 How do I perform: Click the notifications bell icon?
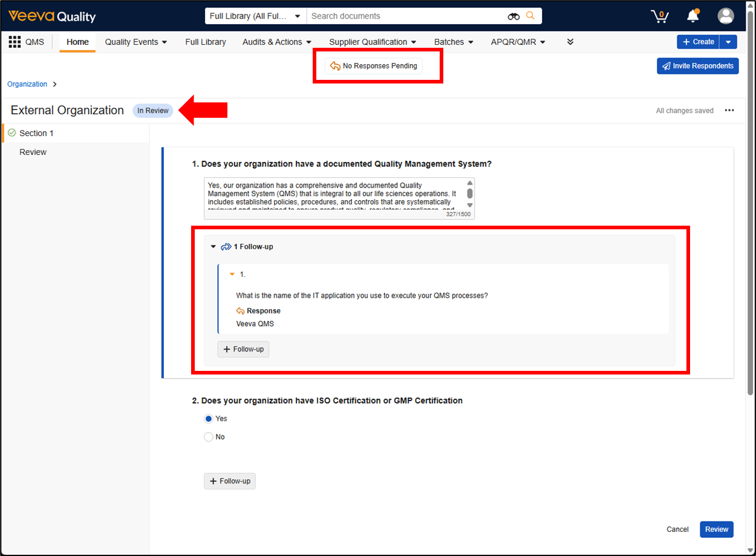(693, 16)
